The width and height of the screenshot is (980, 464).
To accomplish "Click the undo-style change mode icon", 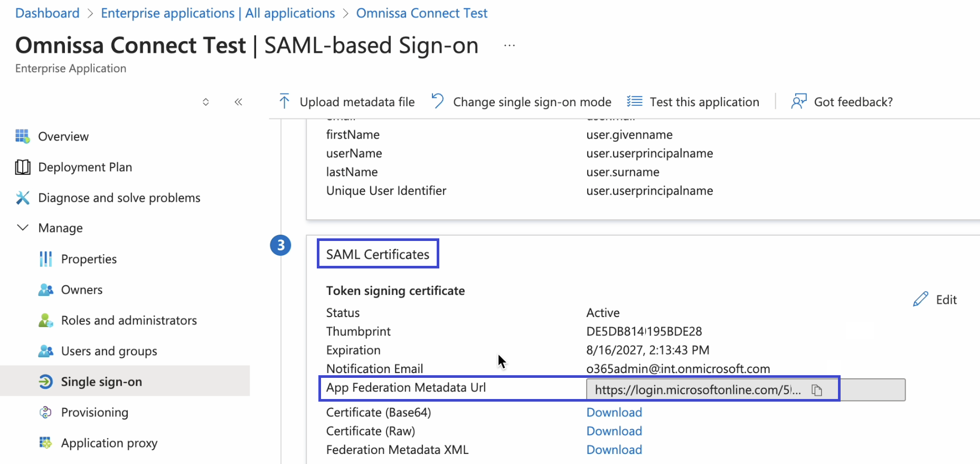I will click(437, 100).
